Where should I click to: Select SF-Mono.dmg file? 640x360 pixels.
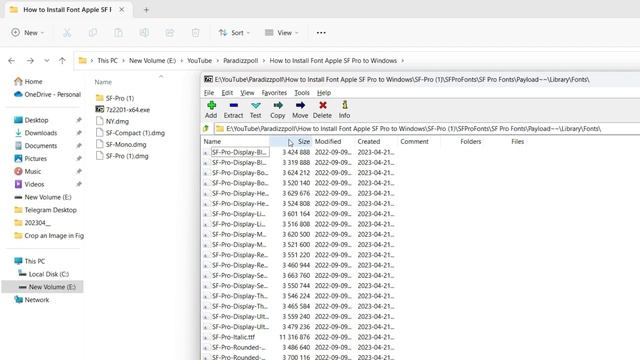coord(121,144)
